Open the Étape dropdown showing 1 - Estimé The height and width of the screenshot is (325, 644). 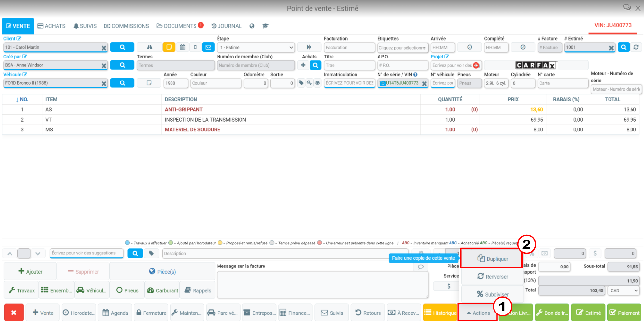click(x=256, y=48)
